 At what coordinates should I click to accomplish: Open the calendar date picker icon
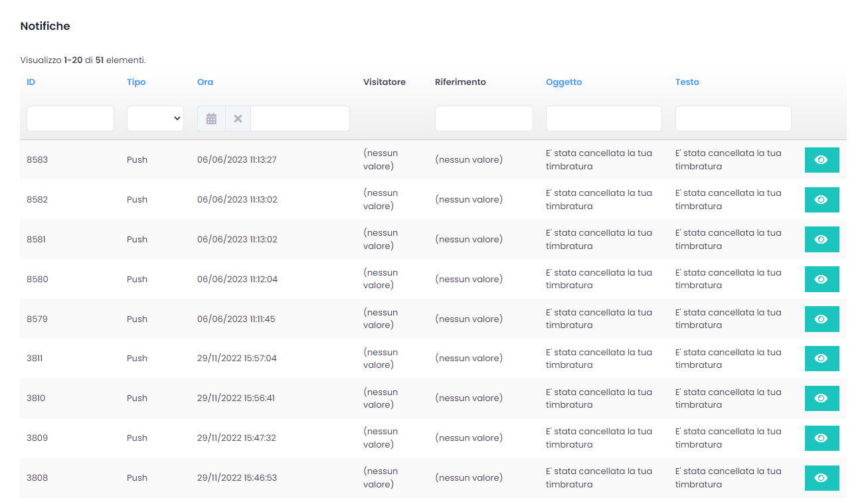(x=211, y=119)
